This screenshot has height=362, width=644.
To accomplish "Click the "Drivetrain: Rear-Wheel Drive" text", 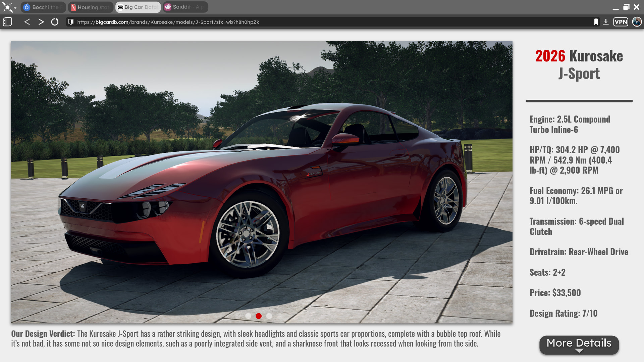I will tap(579, 252).
